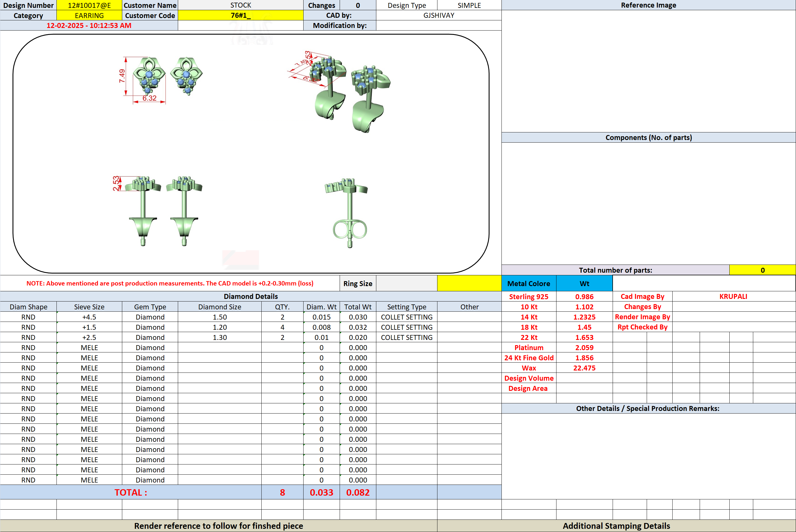Viewport: 796px width, 532px height.
Task: Click Render reference to follow for finshed piece
Action: 219,526
